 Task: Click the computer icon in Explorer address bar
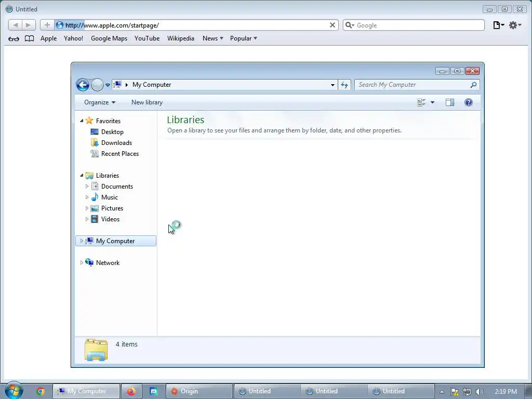[117, 85]
